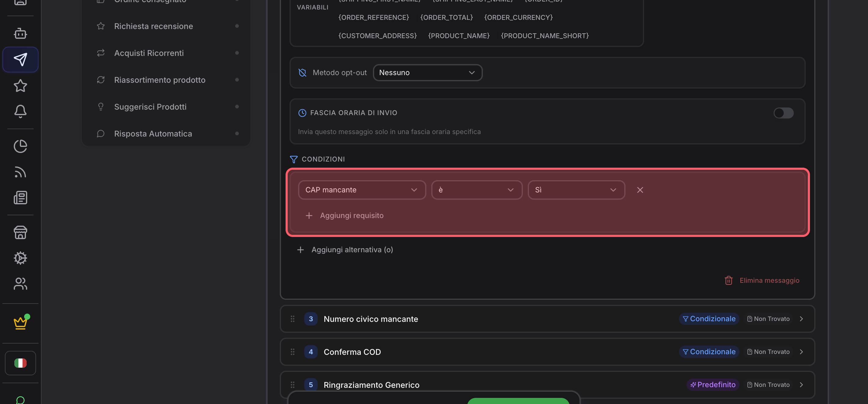The width and height of the screenshot is (868, 404).
Task: Open the bot icon in sidebar
Action: pos(20,33)
